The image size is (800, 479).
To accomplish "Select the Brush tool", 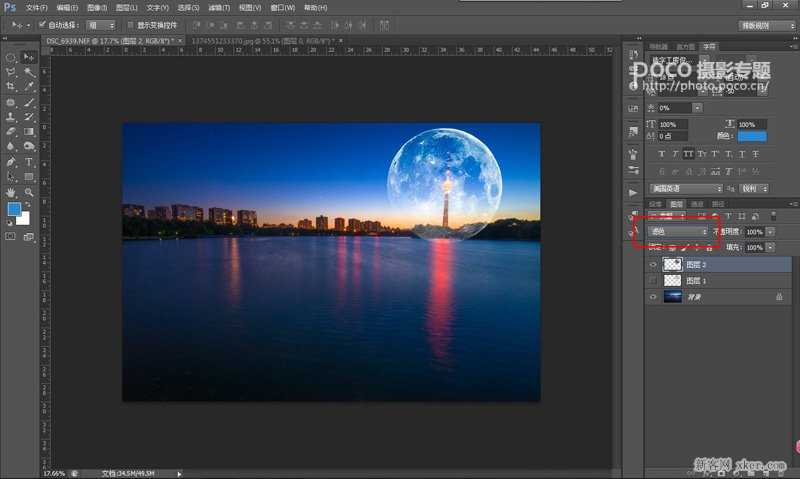I will tap(29, 102).
